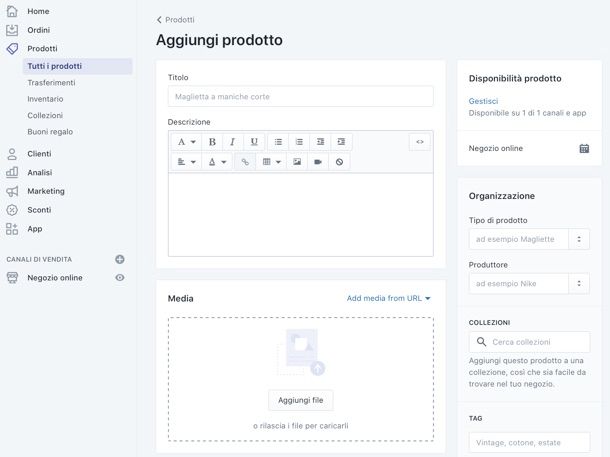
Task: Click 'o rilascia i file per caricarli' text
Action: pos(301,426)
